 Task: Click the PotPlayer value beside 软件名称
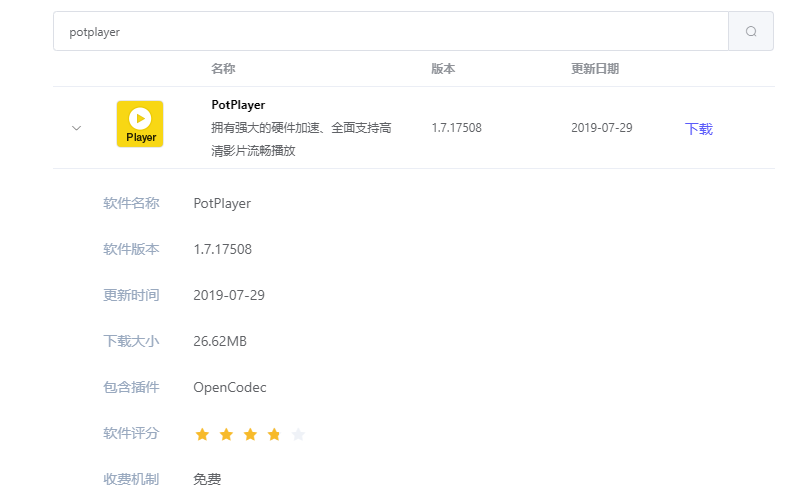[x=222, y=203]
